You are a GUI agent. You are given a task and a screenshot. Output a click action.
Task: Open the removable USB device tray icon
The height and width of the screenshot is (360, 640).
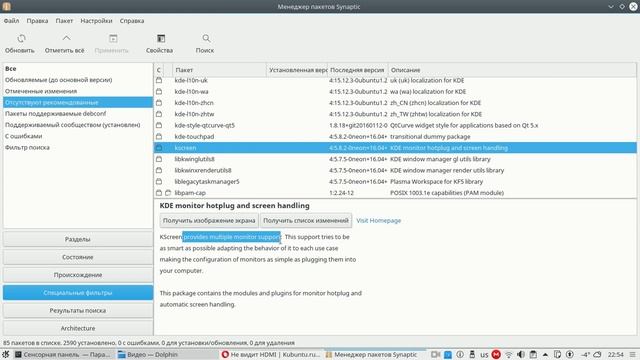pyautogui.click(x=472, y=354)
